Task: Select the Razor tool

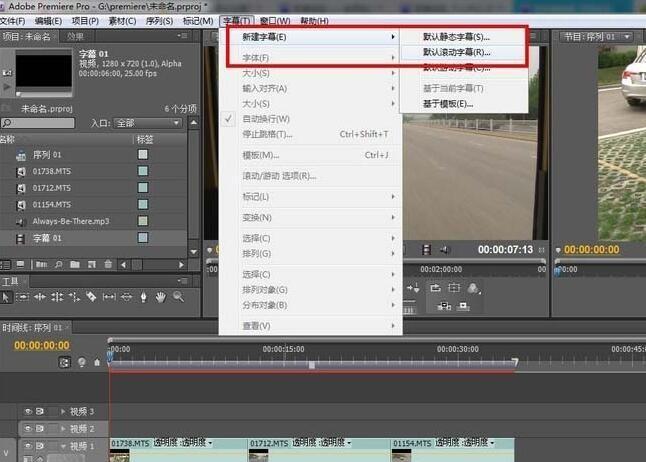Action: point(91,297)
